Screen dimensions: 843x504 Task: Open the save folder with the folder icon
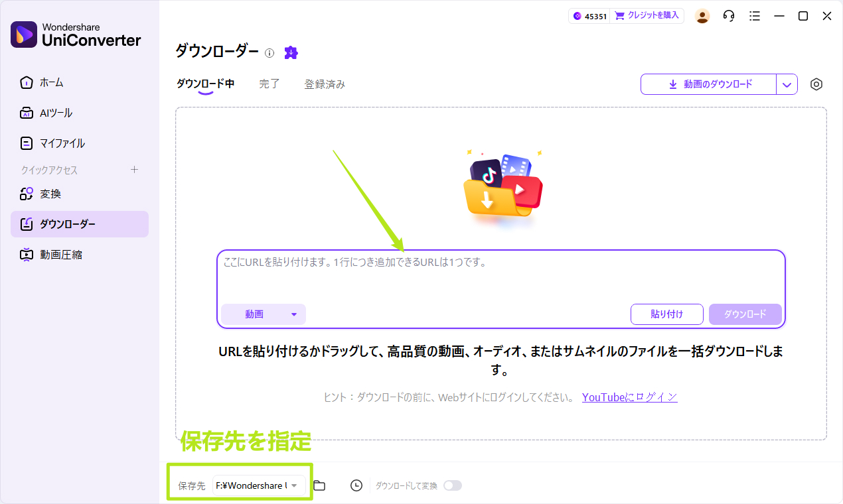coord(319,485)
